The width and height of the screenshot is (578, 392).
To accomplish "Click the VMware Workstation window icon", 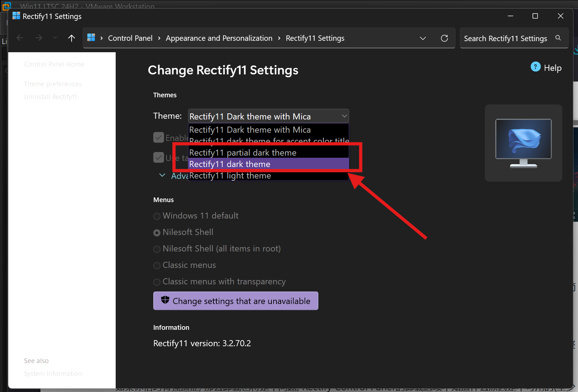I will coord(6,6).
